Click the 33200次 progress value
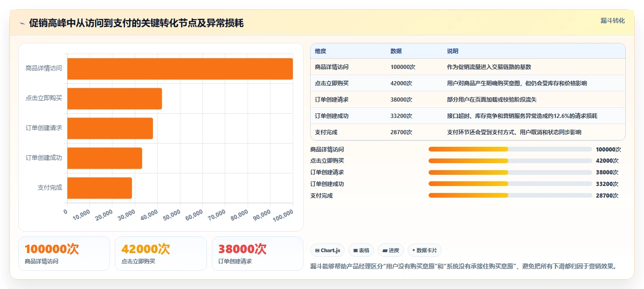Image resolution: width=644 pixels, height=289 pixels. 607,184
